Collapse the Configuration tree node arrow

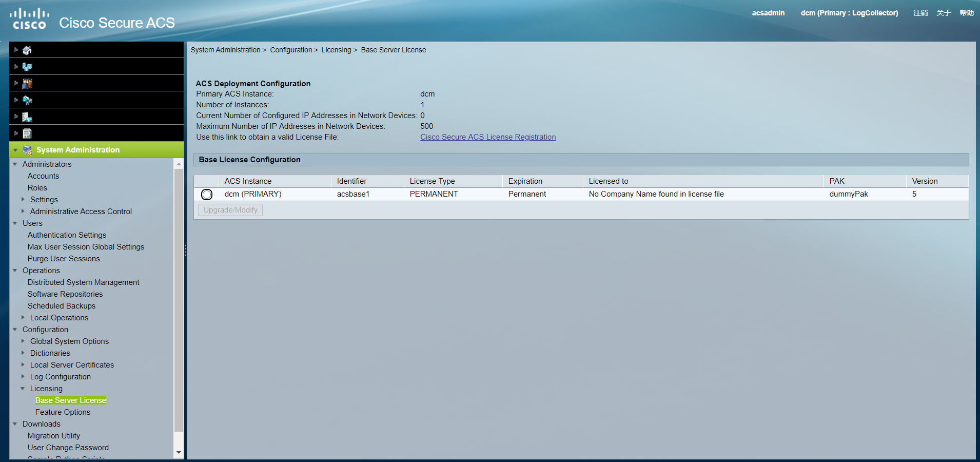pos(15,330)
